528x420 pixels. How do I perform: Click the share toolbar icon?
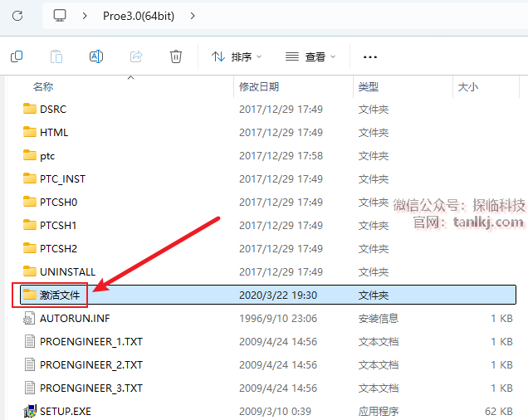pyautogui.click(x=136, y=56)
